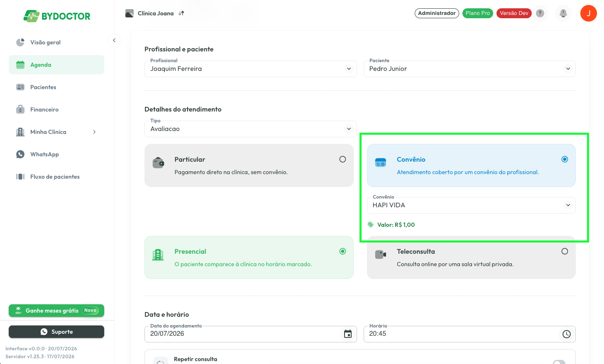This screenshot has width=604, height=364.
Task: Click the Data e horário heading
Action: [x=167, y=315]
